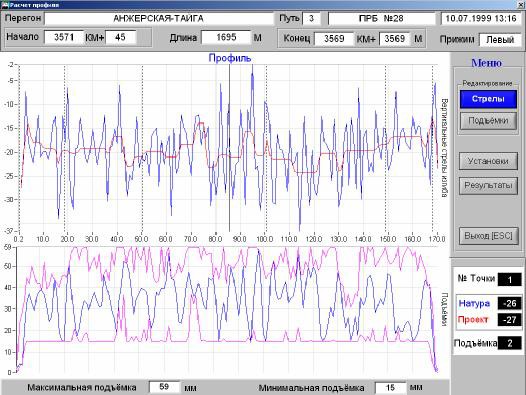Click the y-axis label -20 in profile chart
The image size is (526, 395).
9,152
